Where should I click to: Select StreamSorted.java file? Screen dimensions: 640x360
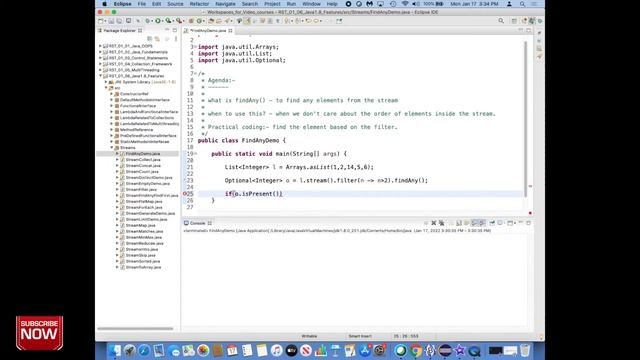(x=143, y=261)
